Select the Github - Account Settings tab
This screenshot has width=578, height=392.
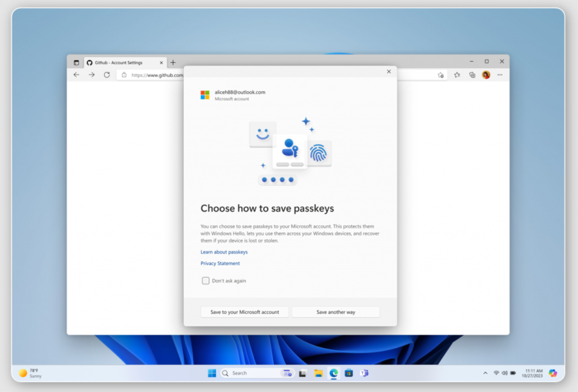(x=122, y=63)
